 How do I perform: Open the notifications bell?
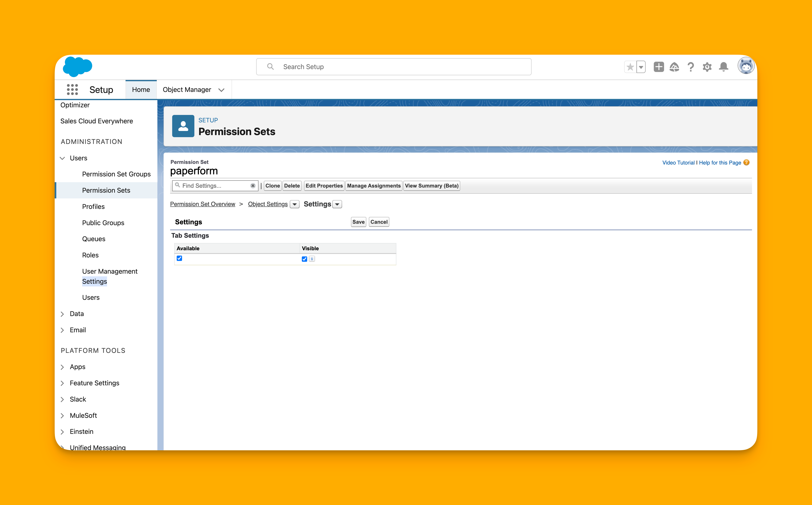[724, 67]
